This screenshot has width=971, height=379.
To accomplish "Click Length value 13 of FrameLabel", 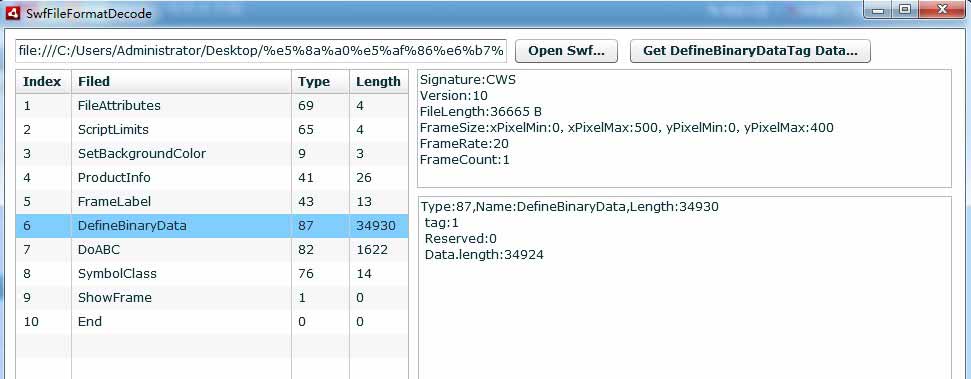I will point(364,202).
